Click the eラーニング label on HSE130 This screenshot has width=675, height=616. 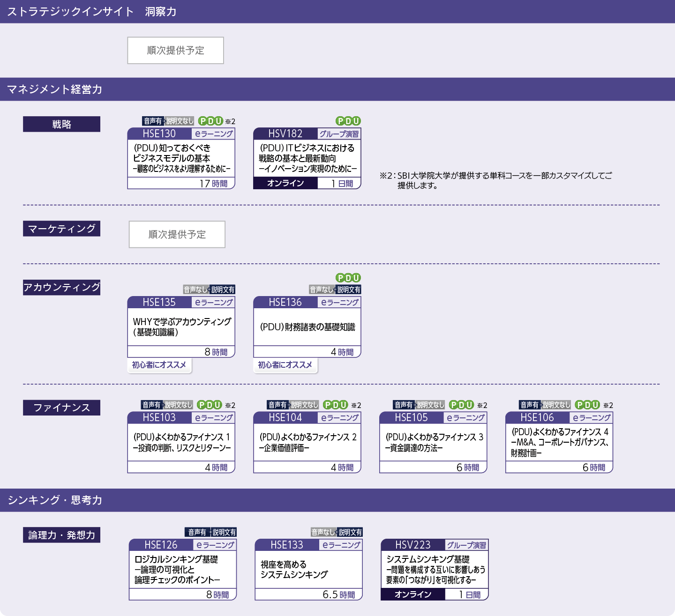(x=213, y=134)
